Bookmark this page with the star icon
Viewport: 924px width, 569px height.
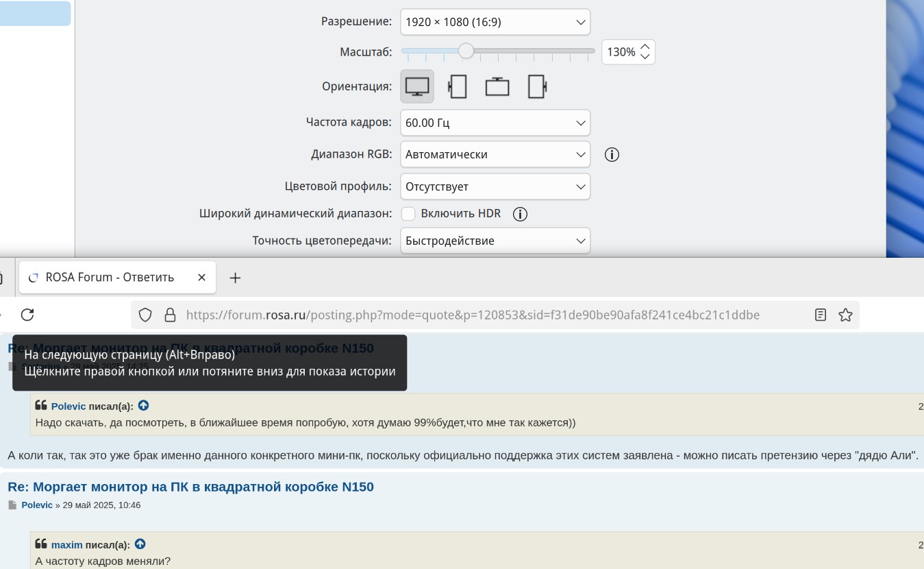845,315
